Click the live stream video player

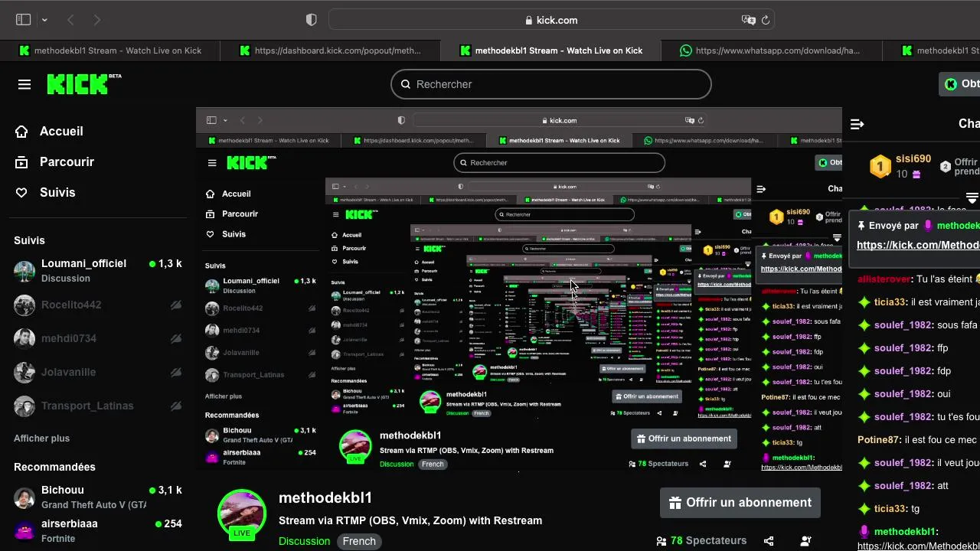(x=519, y=289)
